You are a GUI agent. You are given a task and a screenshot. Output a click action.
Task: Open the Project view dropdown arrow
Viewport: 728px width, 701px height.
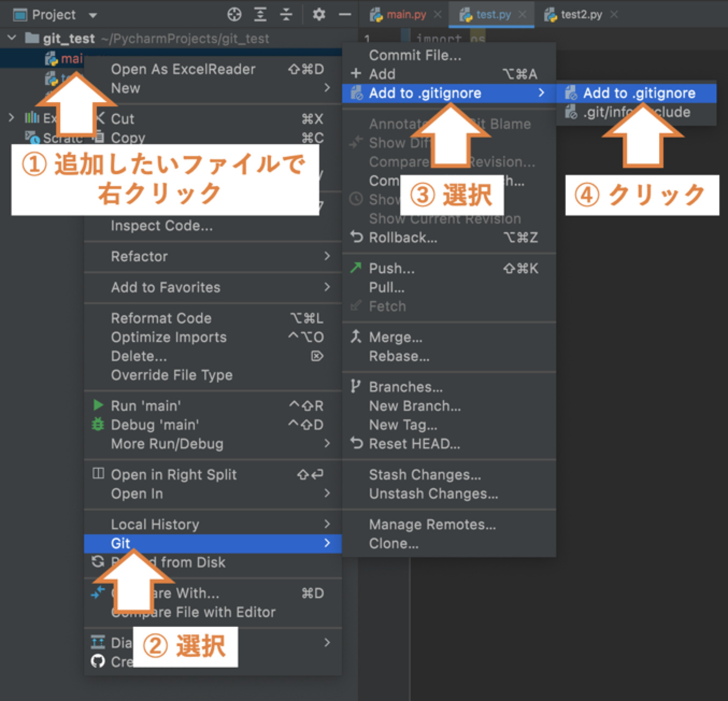pyautogui.click(x=91, y=15)
